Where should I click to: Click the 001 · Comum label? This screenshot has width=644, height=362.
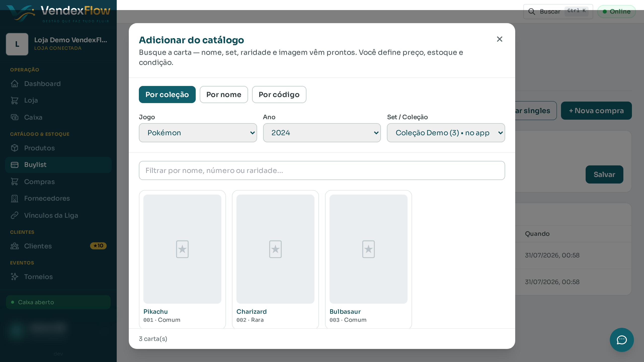click(x=162, y=320)
